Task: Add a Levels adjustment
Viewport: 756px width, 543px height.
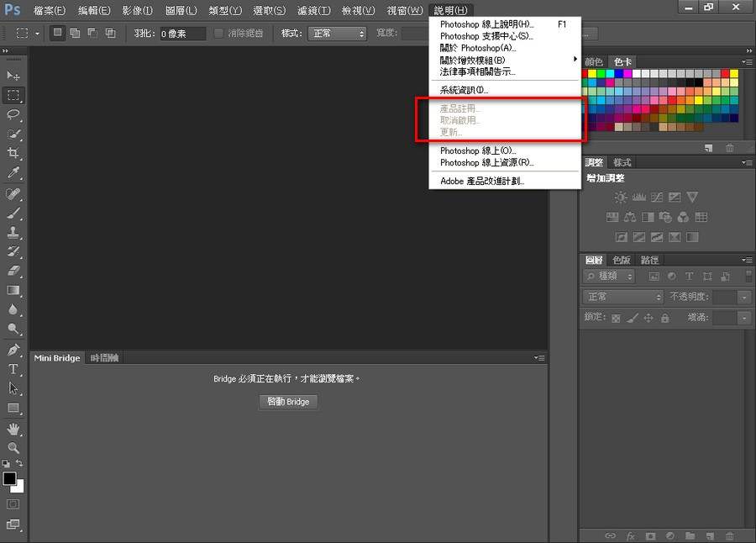Action: click(639, 197)
